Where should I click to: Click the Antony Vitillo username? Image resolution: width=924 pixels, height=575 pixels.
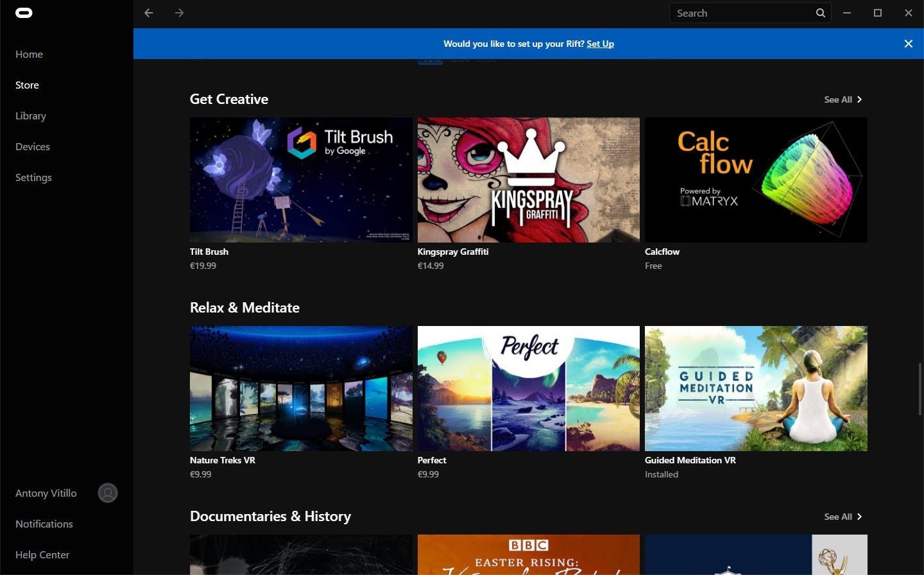point(46,493)
